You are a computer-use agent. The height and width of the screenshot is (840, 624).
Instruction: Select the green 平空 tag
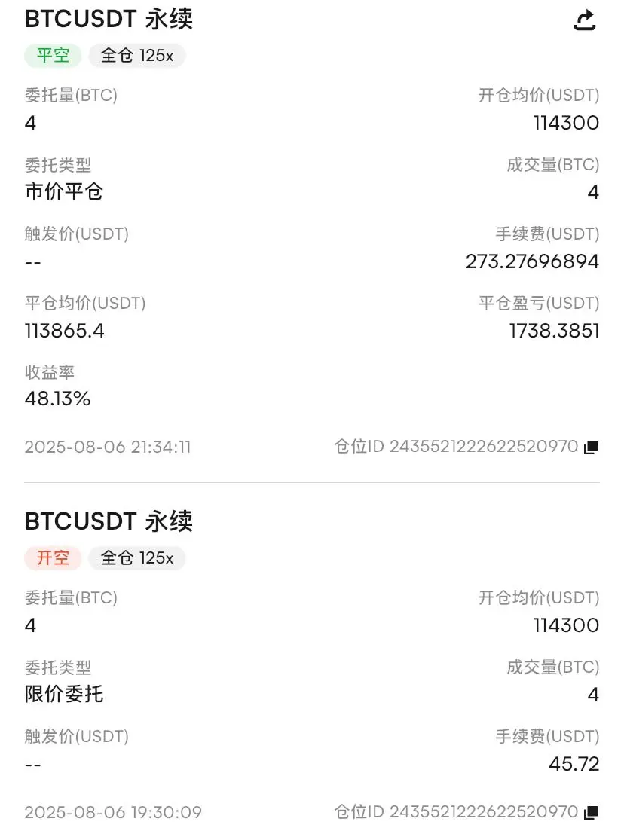[53, 55]
